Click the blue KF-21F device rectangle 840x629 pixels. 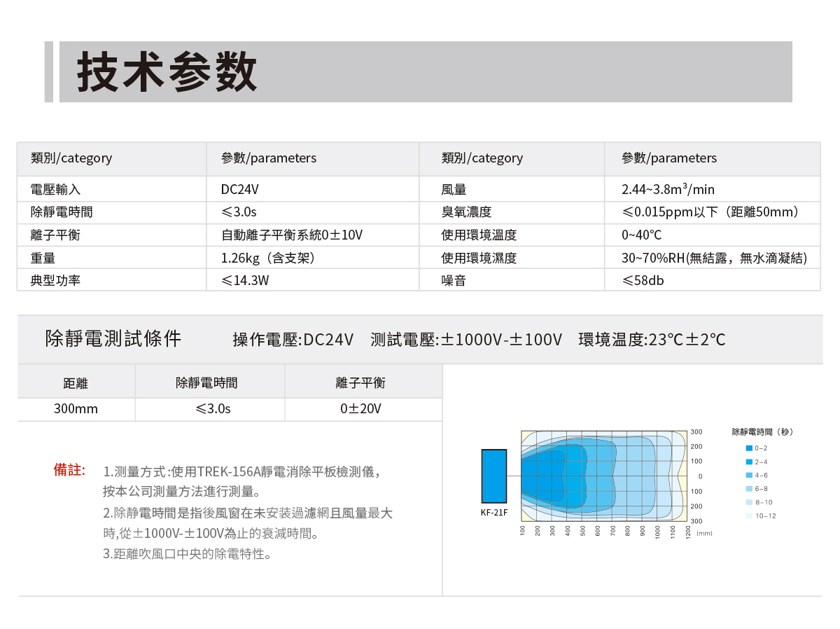point(493,476)
